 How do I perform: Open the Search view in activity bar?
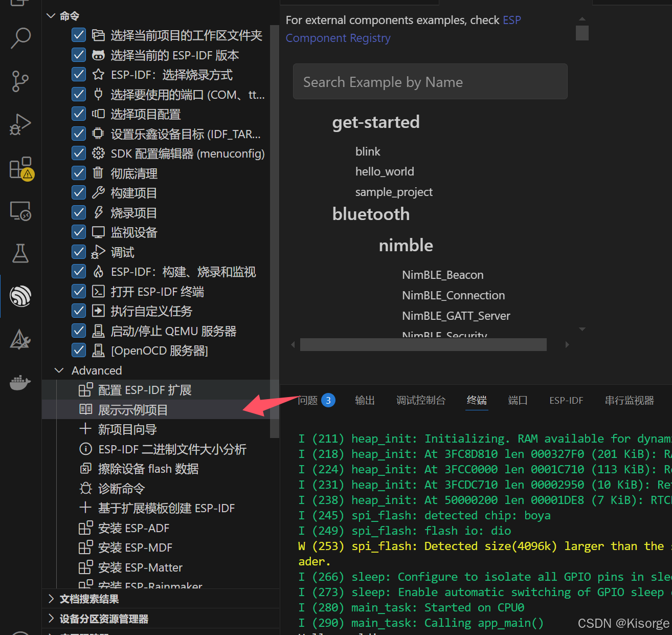pyautogui.click(x=20, y=38)
